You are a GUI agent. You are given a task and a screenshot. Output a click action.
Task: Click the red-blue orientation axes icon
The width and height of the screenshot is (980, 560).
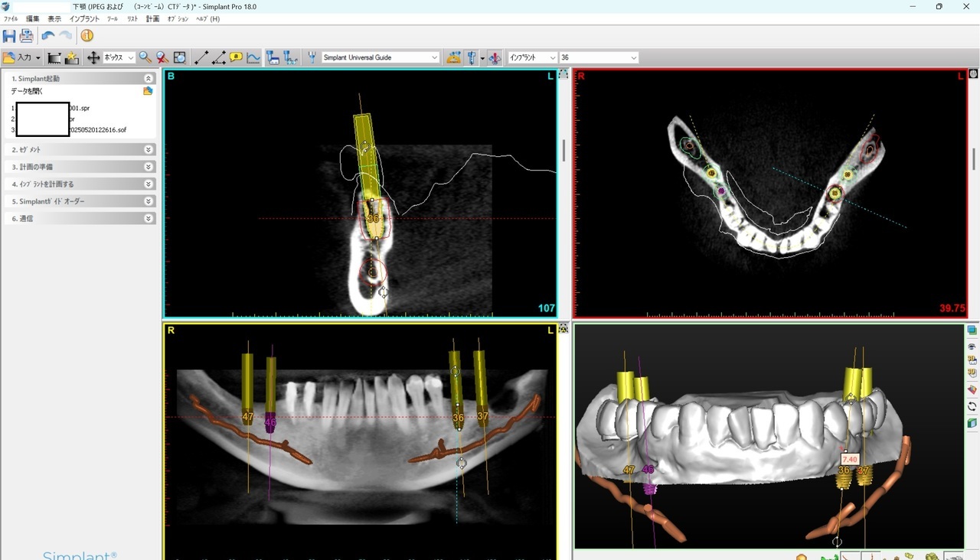[495, 57]
